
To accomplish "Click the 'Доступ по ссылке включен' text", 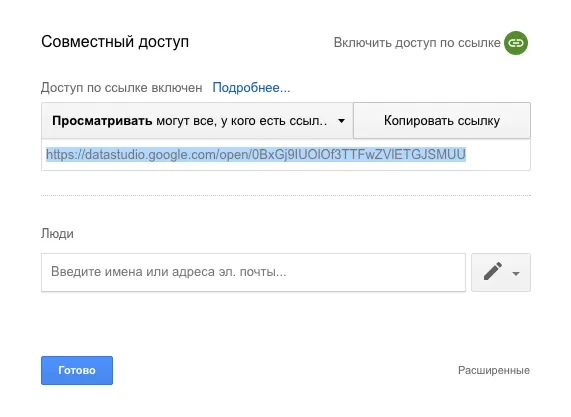I will [122, 87].
